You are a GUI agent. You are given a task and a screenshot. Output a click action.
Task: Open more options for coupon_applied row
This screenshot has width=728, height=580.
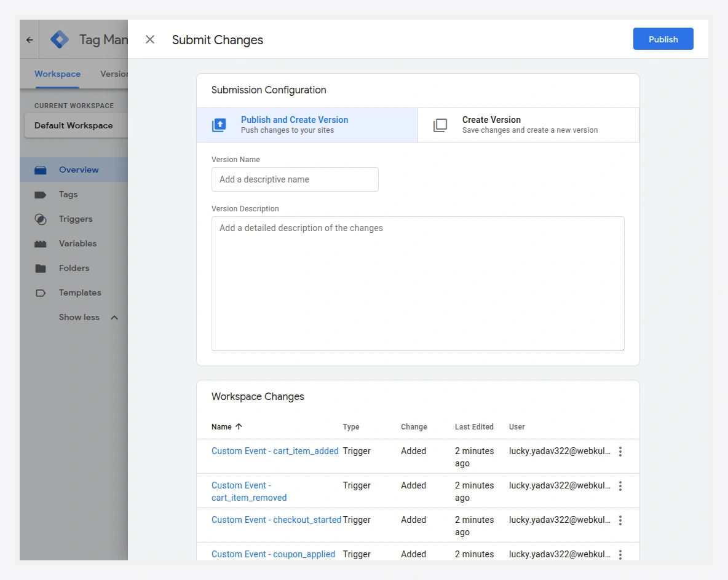click(620, 554)
